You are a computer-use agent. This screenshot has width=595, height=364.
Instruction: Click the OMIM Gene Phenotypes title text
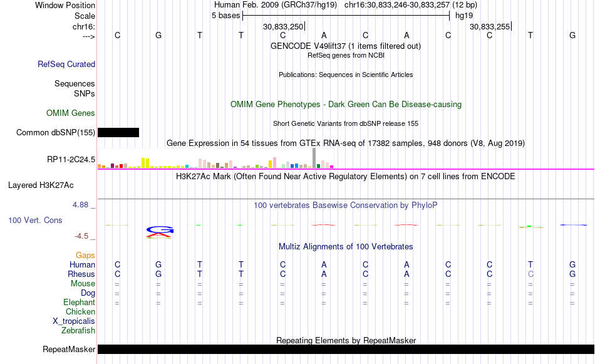coord(346,105)
